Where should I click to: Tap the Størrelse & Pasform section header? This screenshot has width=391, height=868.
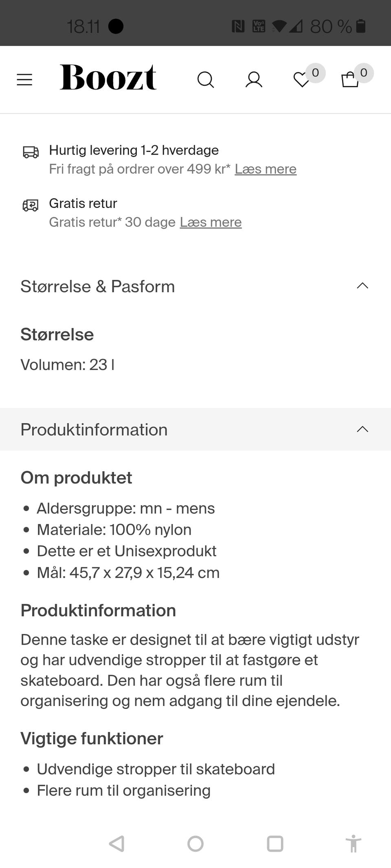tap(98, 286)
